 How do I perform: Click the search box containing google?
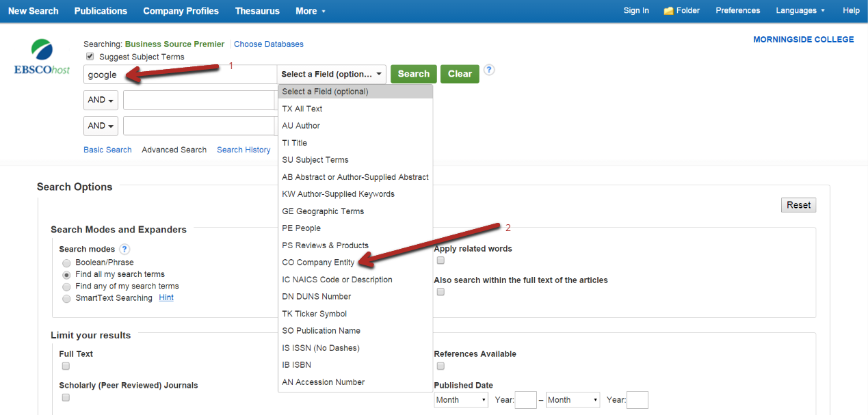[x=180, y=75]
